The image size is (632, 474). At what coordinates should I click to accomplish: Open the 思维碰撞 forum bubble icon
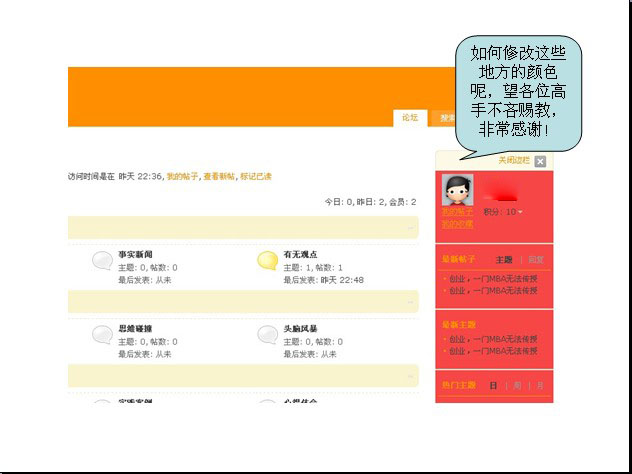coord(102,335)
